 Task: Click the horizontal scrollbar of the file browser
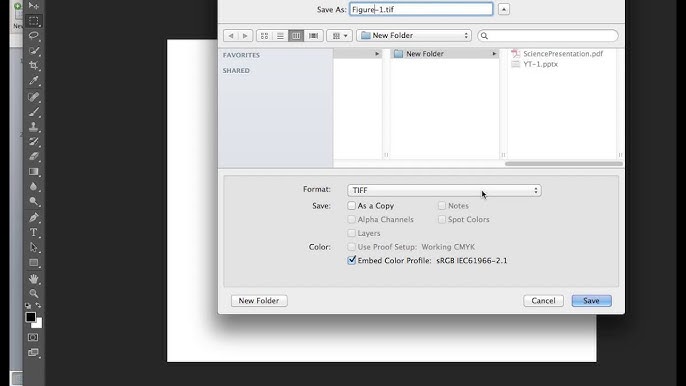pos(564,164)
